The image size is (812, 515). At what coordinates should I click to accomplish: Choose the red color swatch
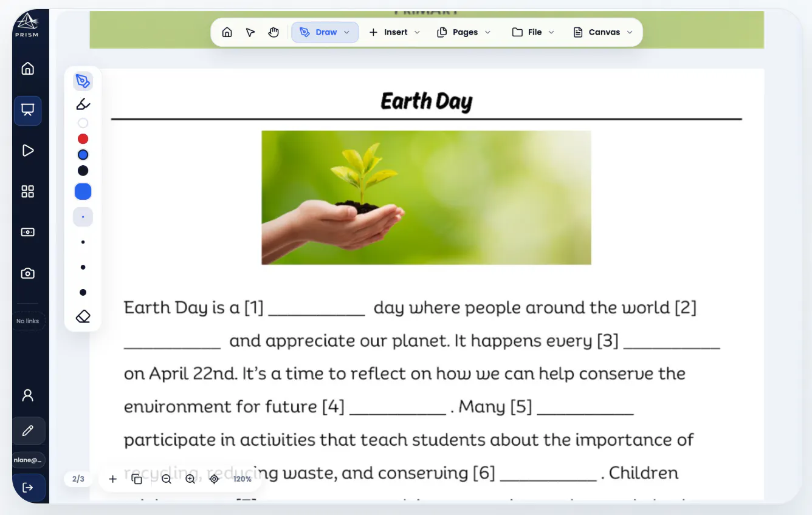coord(83,139)
